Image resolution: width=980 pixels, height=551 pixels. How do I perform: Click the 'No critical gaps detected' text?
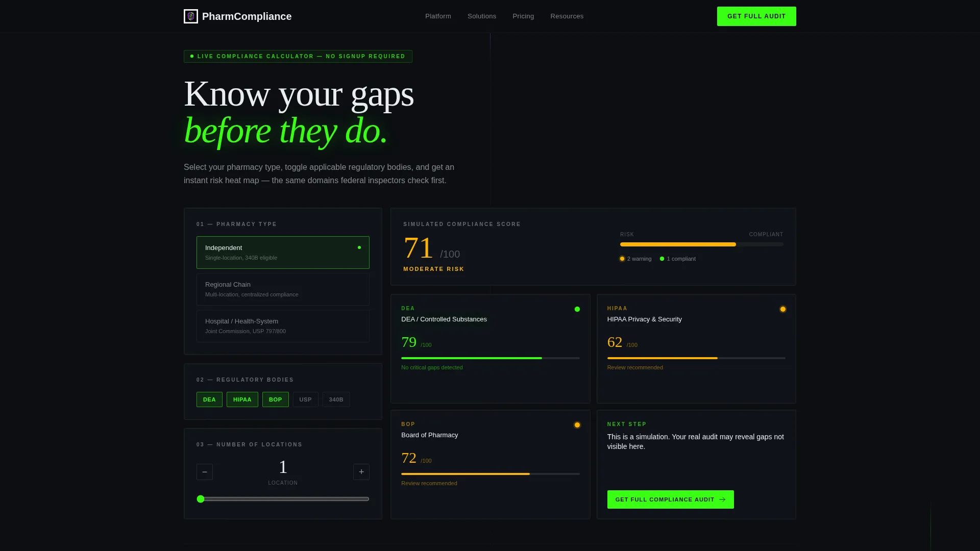tap(432, 367)
